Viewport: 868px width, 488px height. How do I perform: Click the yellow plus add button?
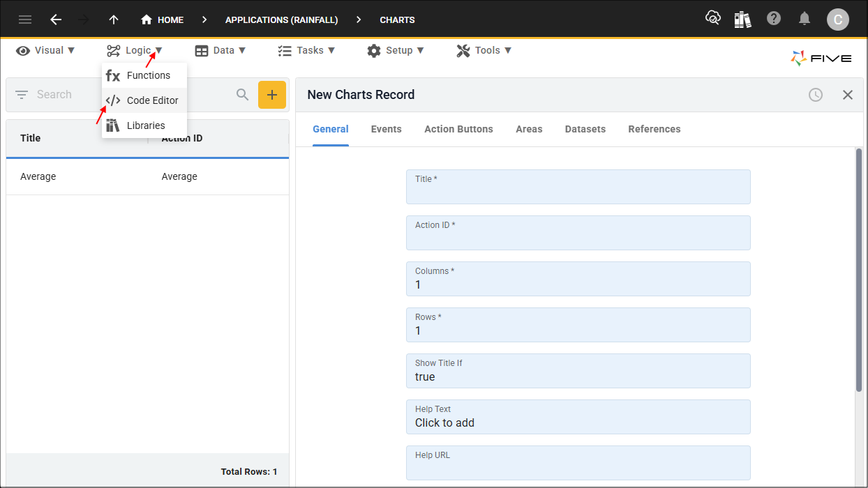[x=272, y=95]
